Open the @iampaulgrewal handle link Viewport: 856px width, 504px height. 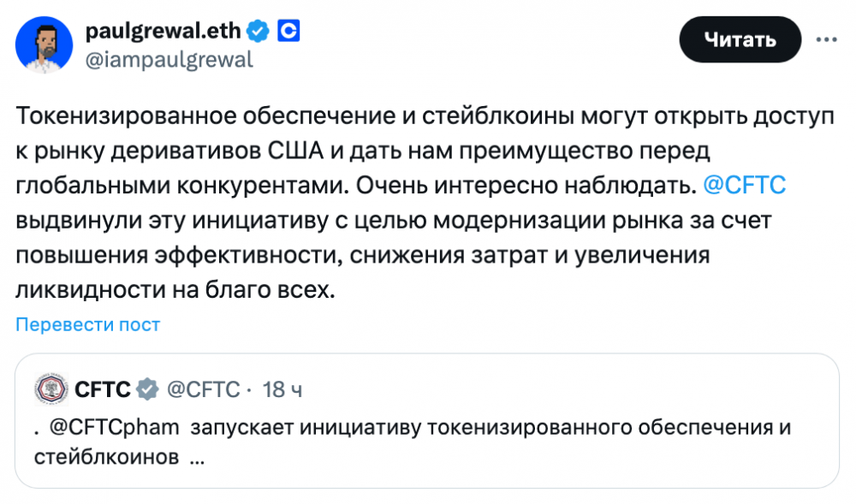tap(169, 60)
